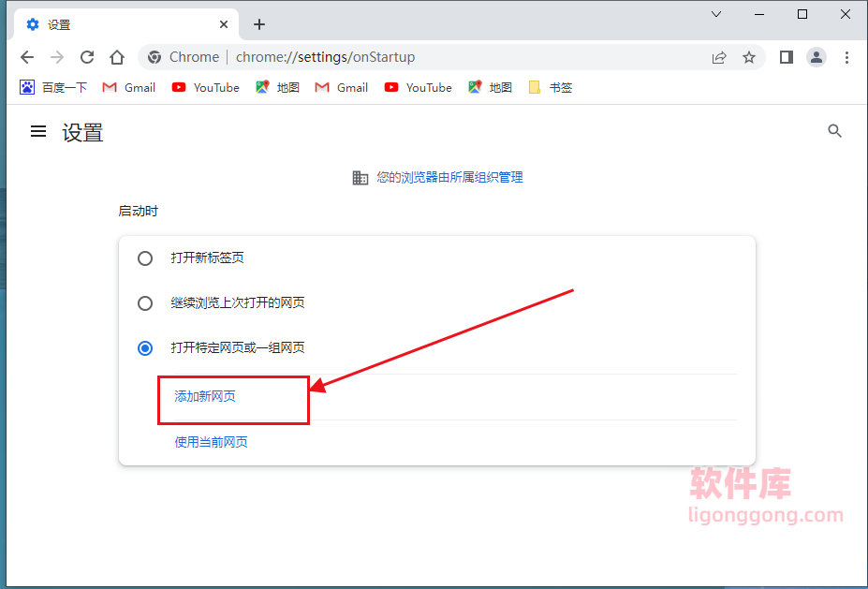This screenshot has height=589, width=868.
Task: Open Chrome three-dot menu
Action: point(846,57)
